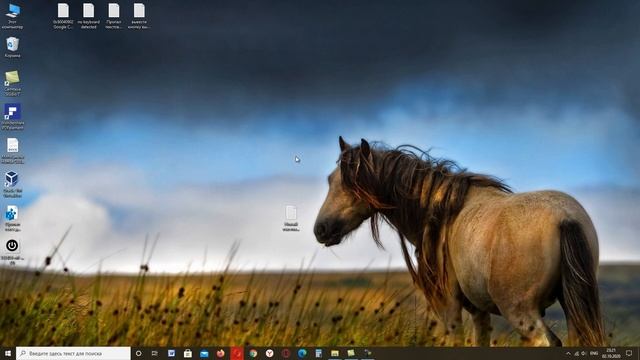Launch Microsoft Edge from the taskbar
Image resolution: width=640 pixels, height=360 pixels.
pyautogui.click(x=302, y=353)
